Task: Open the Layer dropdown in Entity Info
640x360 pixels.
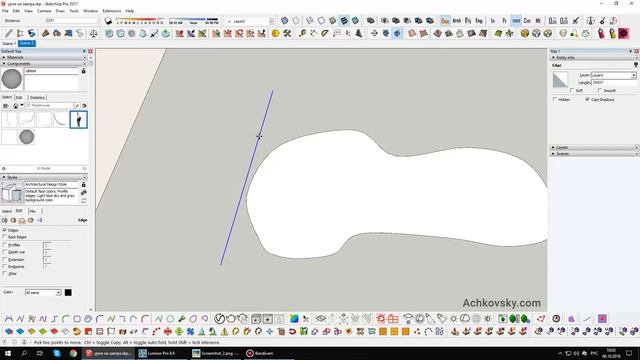Action: (x=614, y=75)
